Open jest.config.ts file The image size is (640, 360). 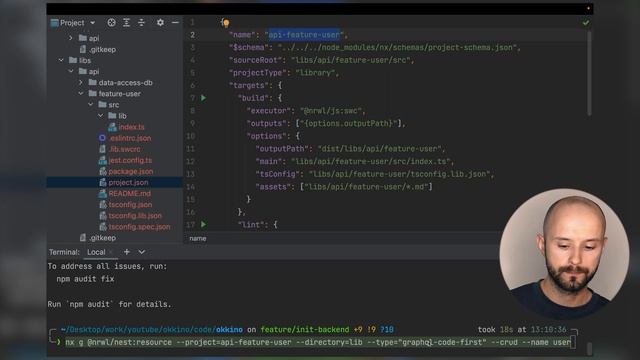(x=130, y=160)
